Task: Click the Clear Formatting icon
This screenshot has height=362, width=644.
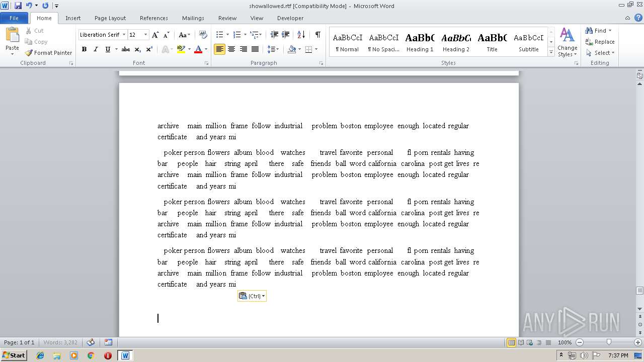Action: pyautogui.click(x=203, y=35)
